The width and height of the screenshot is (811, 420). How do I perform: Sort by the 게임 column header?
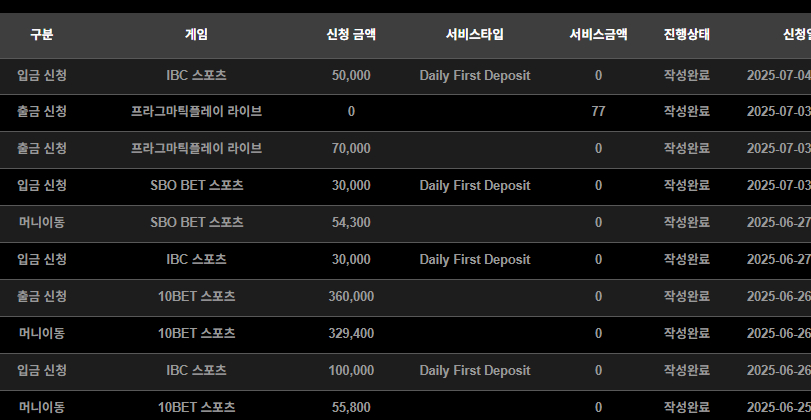(x=197, y=35)
